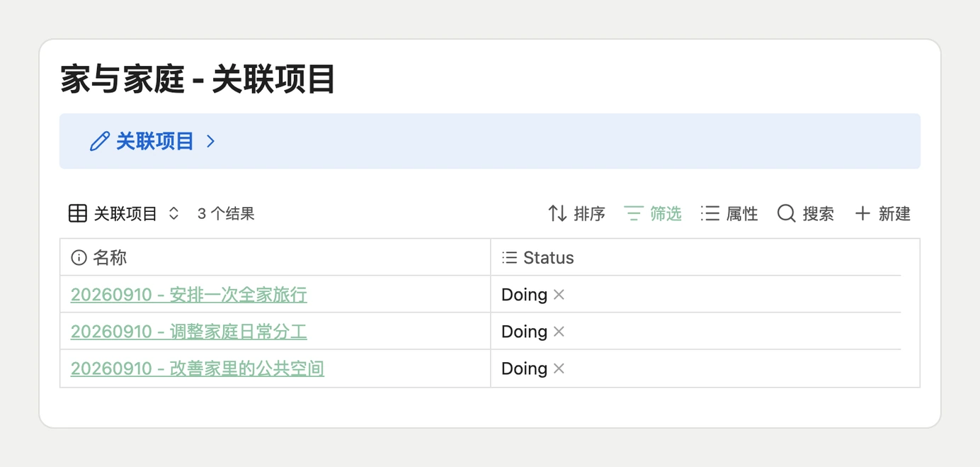Click the pencil edit icon beside 关联项目
This screenshot has height=467, width=980.
tap(100, 141)
